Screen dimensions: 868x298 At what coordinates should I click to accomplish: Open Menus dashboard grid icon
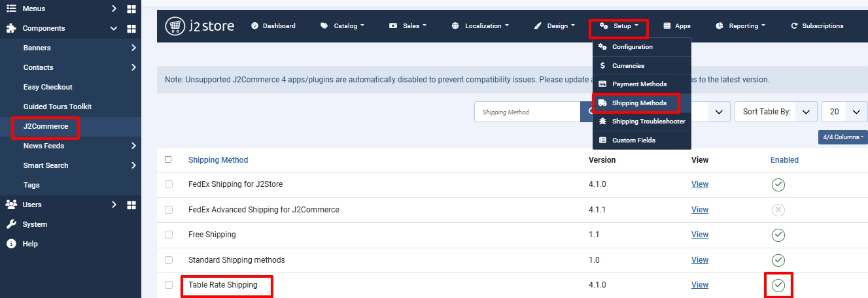point(131,9)
